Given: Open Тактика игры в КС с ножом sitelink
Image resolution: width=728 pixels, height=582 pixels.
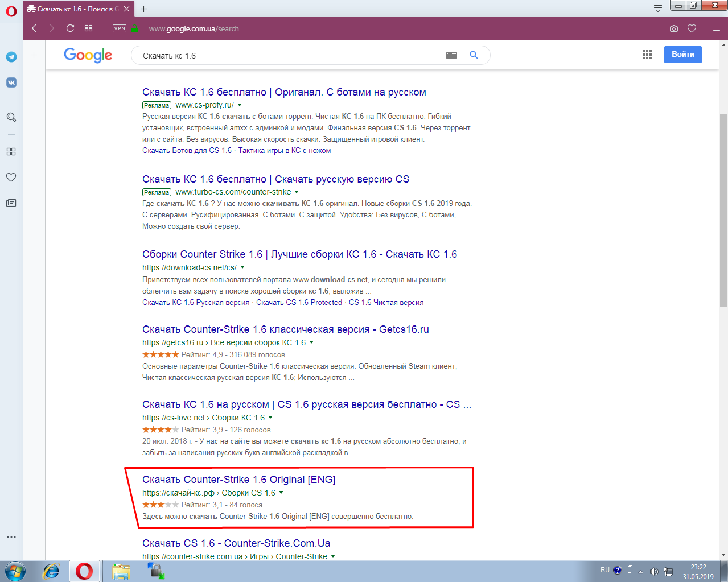Looking at the screenshot, I should (285, 150).
